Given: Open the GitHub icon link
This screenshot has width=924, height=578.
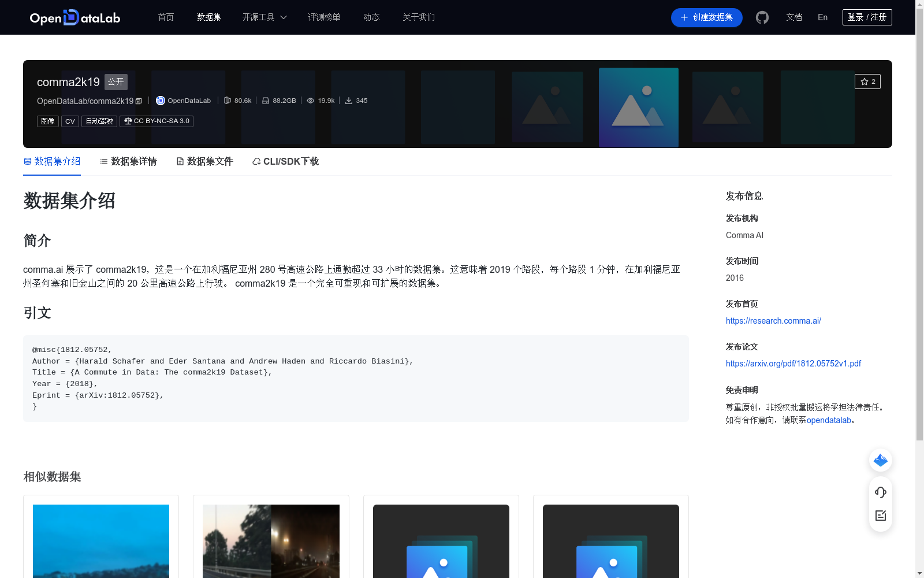Looking at the screenshot, I should (x=762, y=17).
